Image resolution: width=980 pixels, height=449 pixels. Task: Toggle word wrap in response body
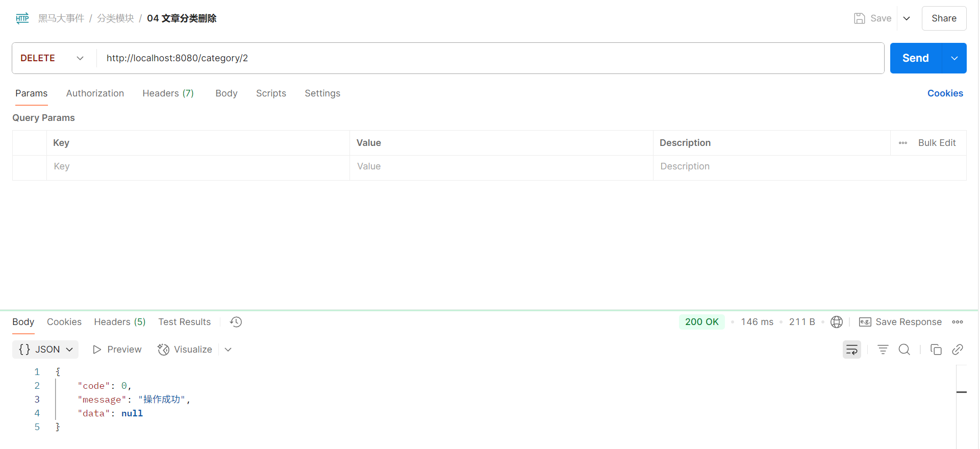(851, 350)
